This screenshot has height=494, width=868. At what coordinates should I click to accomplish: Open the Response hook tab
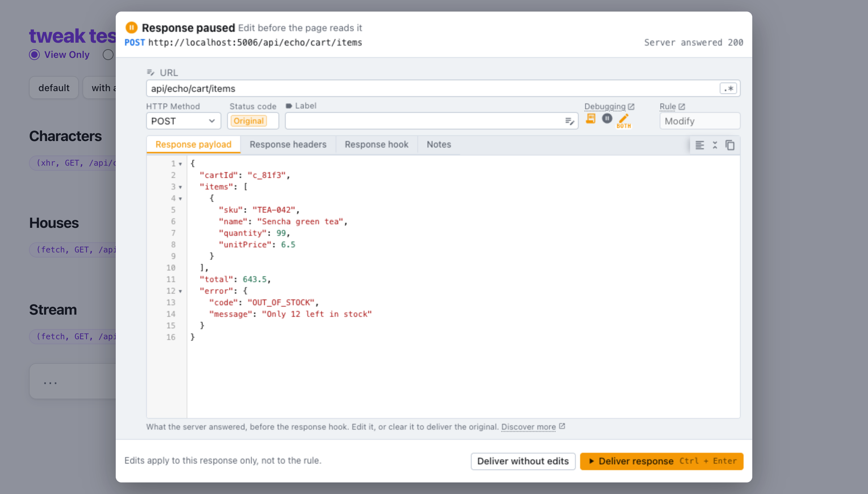[376, 144]
